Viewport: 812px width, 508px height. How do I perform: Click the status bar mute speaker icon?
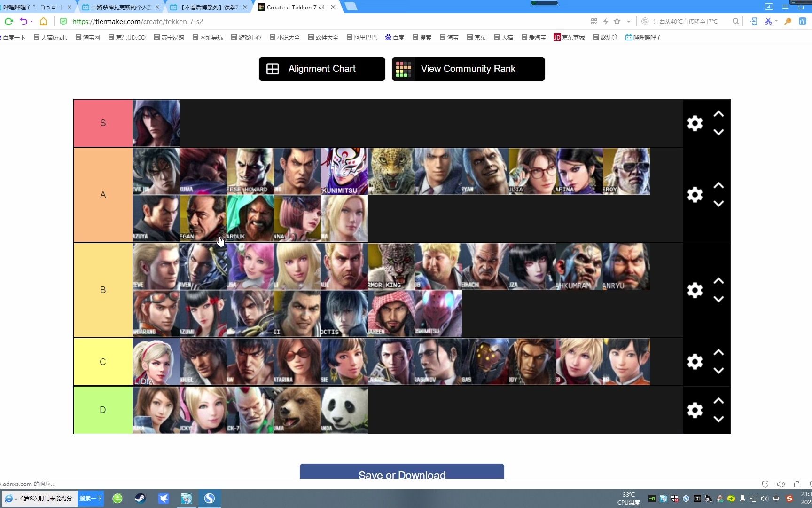pyautogui.click(x=781, y=484)
